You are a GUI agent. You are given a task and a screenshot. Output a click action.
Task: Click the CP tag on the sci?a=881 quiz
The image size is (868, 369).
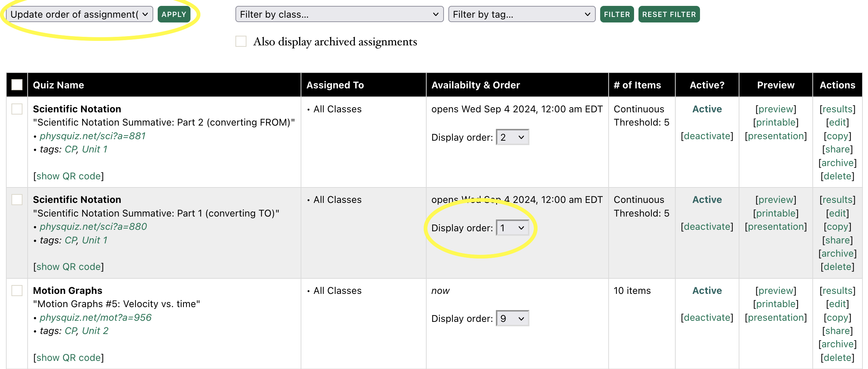(x=71, y=149)
